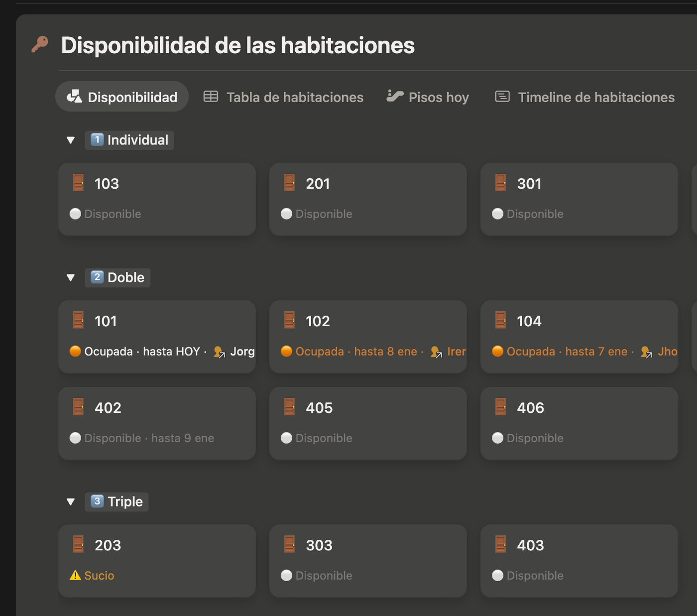The width and height of the screenshot is (697, 616).
Task: Click the Disponible status dot on room 405
Action: tap(286, 438)
